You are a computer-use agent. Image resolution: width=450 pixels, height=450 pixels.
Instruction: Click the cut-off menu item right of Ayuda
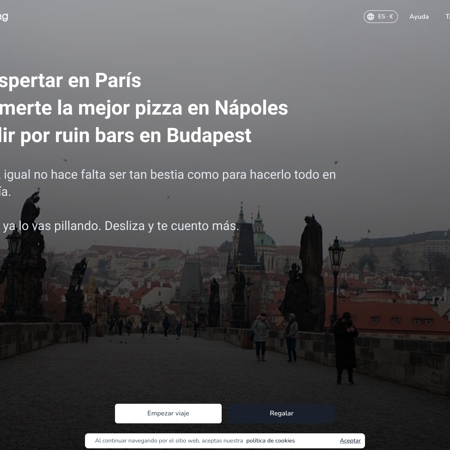[x=447, y=17]
